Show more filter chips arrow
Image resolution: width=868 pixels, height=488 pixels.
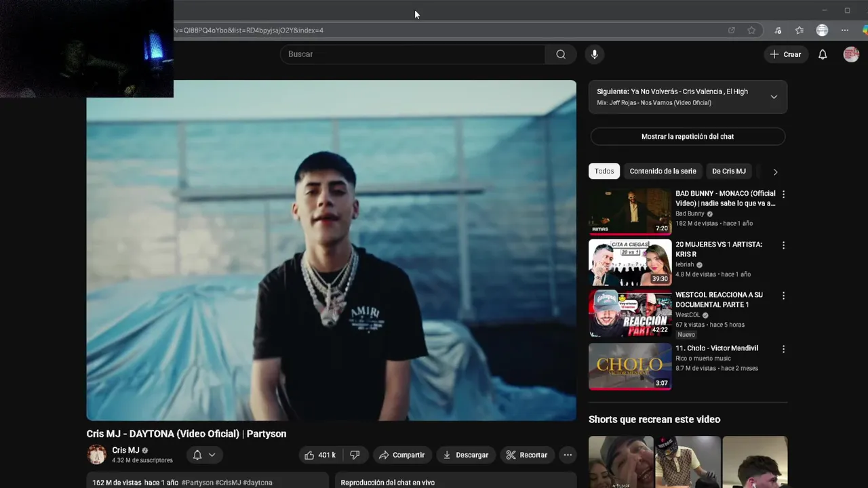(775, 171)
